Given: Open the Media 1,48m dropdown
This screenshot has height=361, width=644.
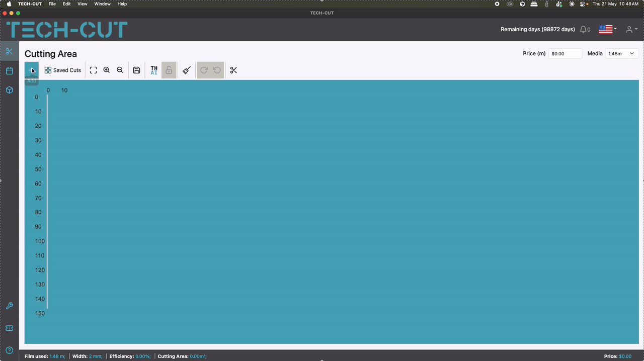Looking at the screenshot, I should [x=622, y=53].
